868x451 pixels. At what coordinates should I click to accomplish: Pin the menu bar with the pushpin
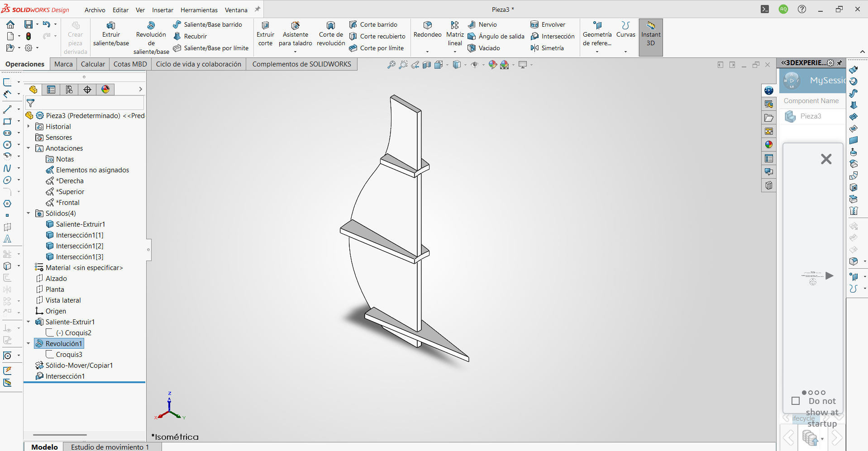coord(258,9)
